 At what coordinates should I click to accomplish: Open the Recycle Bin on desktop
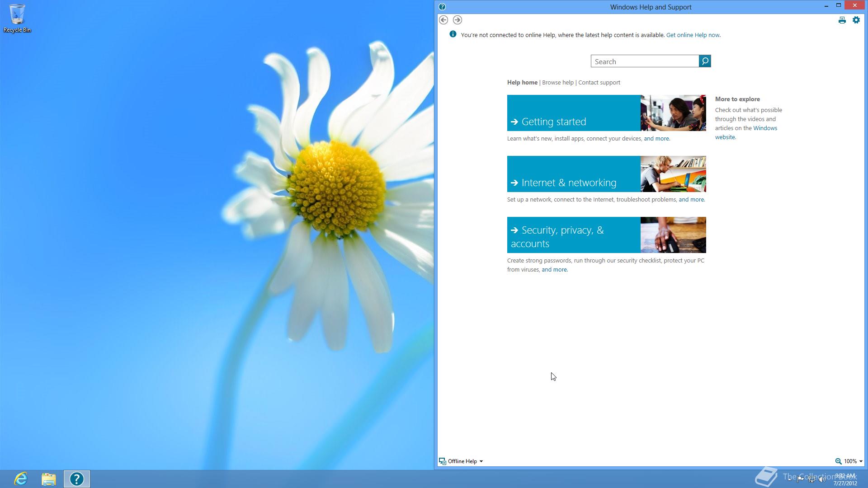pos(17,18)
